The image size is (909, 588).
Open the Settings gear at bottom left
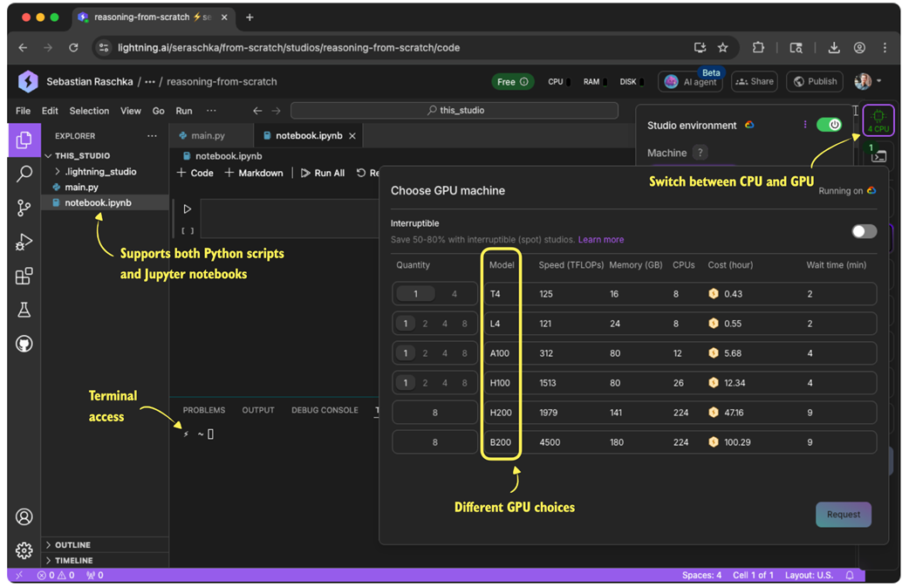click(x=24, y=550)
